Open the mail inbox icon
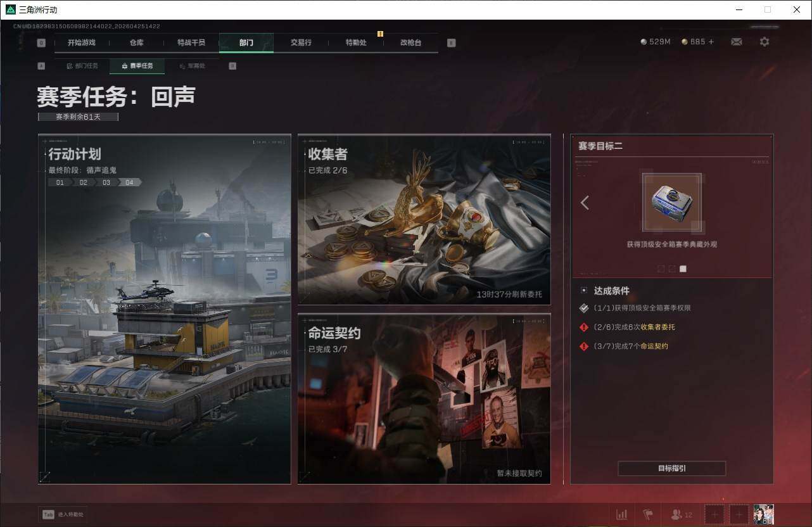812x527 pixels. 736,41
